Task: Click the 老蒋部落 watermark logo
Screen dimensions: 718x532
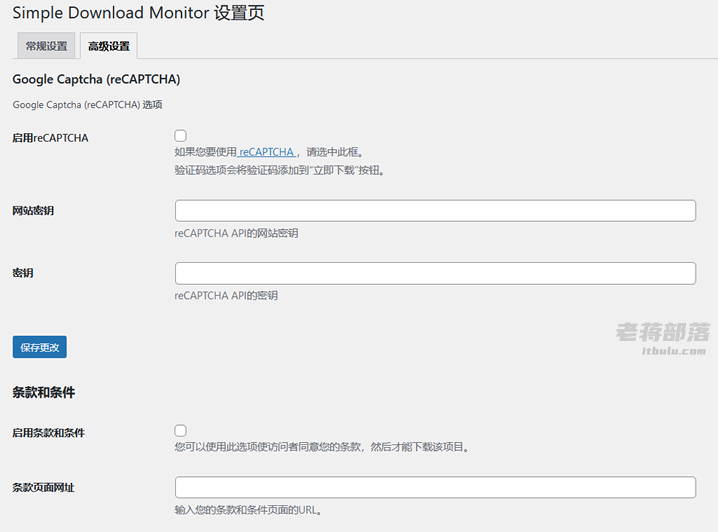Action: (x=663, y=332)
